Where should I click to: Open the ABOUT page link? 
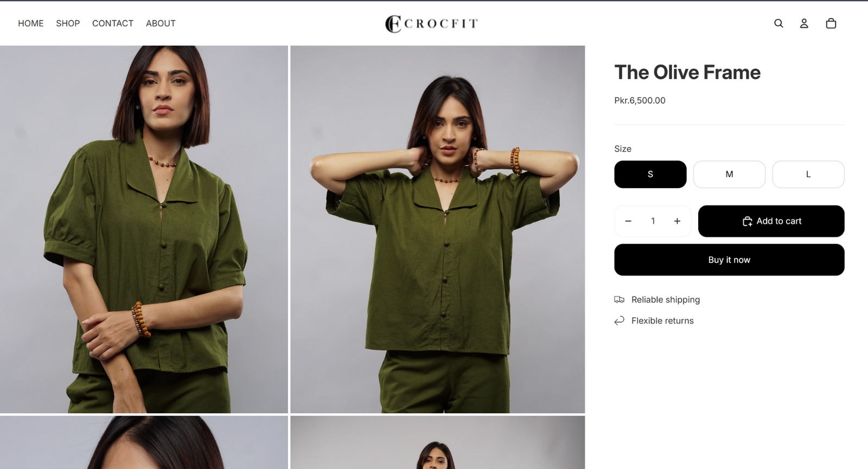tap(161, 23)
